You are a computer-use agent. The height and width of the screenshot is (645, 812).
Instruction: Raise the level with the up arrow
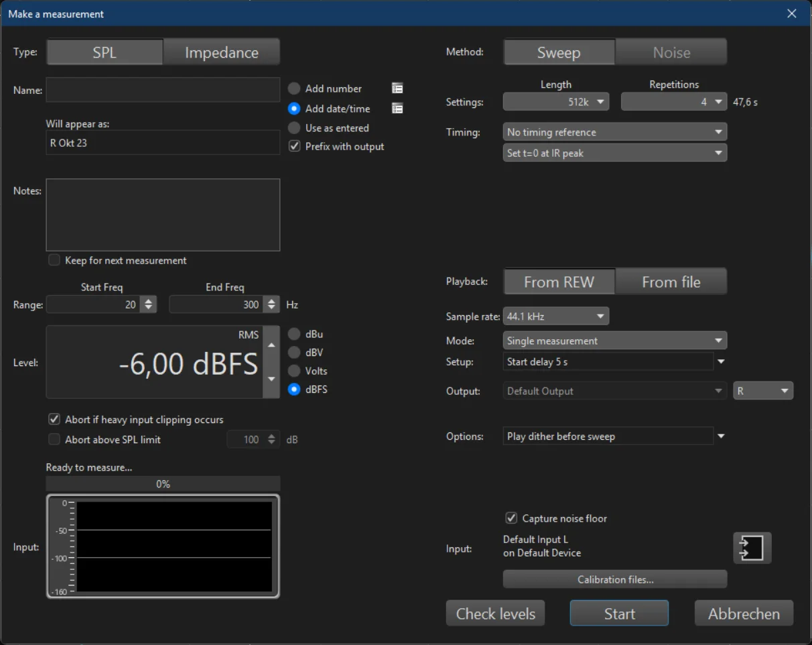[x=271, y=345]
